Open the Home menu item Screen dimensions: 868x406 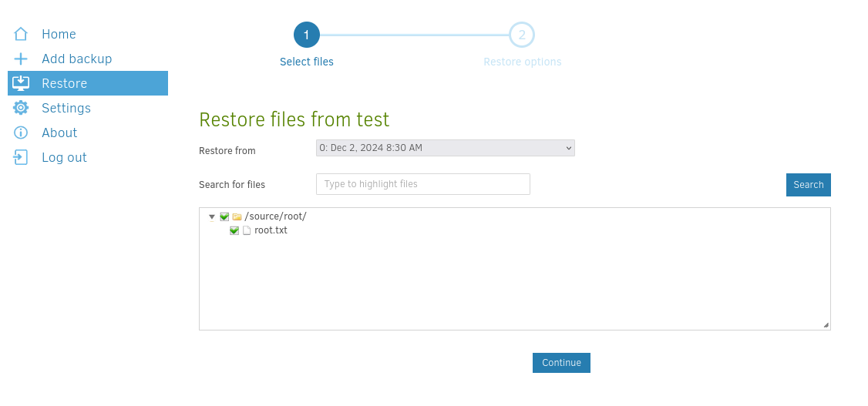point(87,34)
